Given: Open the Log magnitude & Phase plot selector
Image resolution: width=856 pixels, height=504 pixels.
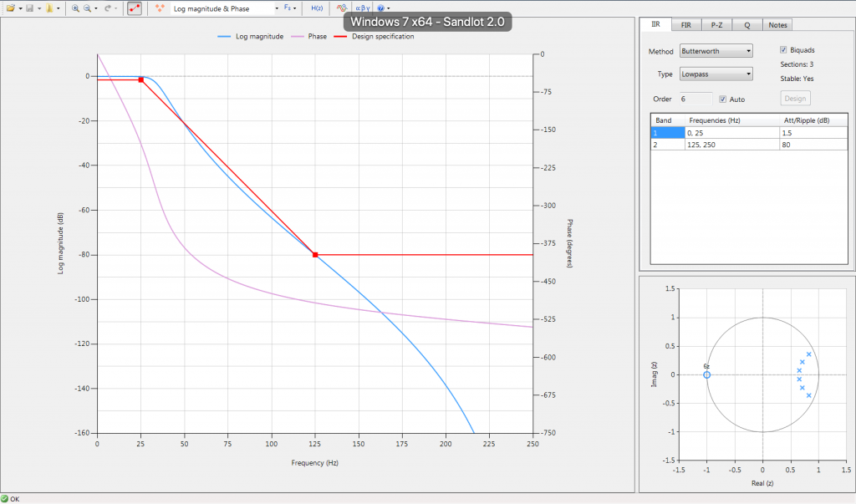Looking at the screenshot, I should (x=226, y=8).
